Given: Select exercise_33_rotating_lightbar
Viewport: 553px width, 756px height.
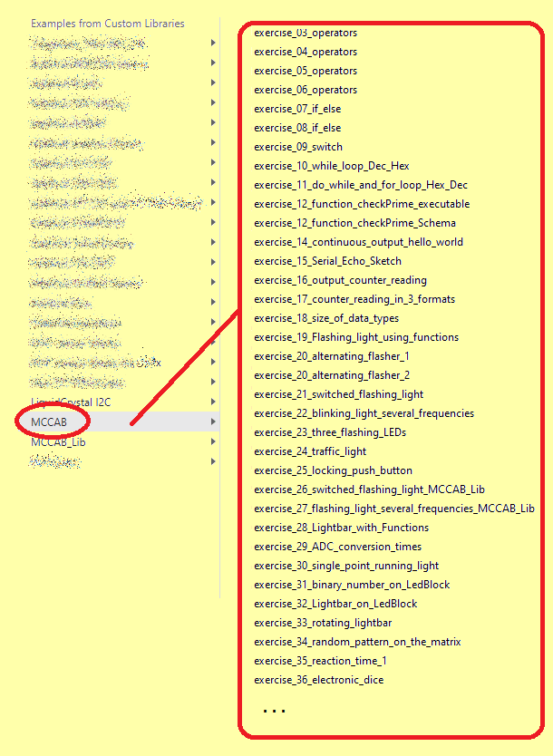Looking at the screenshot, I should click(323, 623).
